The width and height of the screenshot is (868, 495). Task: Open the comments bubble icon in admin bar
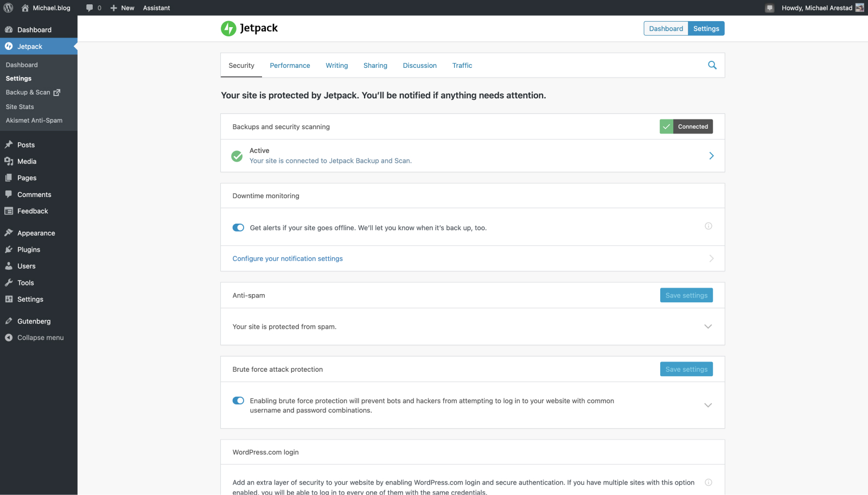(x=90, y=8)
